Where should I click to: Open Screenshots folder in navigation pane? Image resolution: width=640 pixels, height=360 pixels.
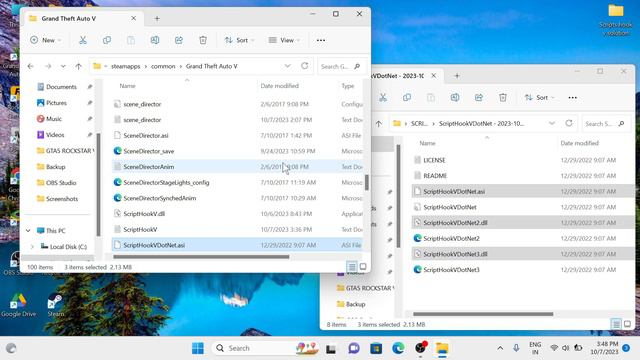click(x=62, y=199)
